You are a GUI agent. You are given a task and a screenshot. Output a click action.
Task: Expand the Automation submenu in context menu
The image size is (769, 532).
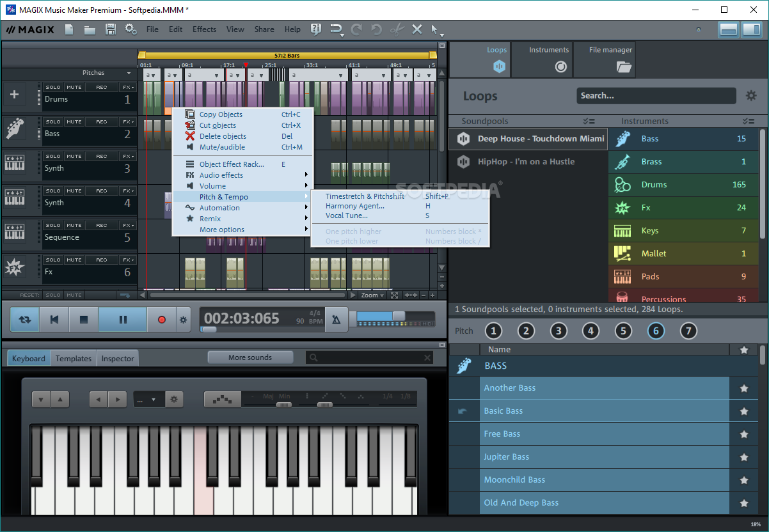pos(242,208)
